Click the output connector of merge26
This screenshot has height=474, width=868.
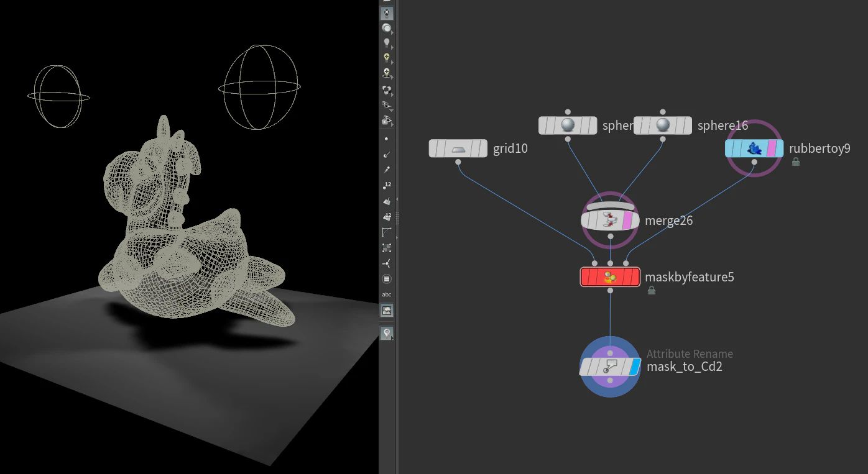point(611,236)
